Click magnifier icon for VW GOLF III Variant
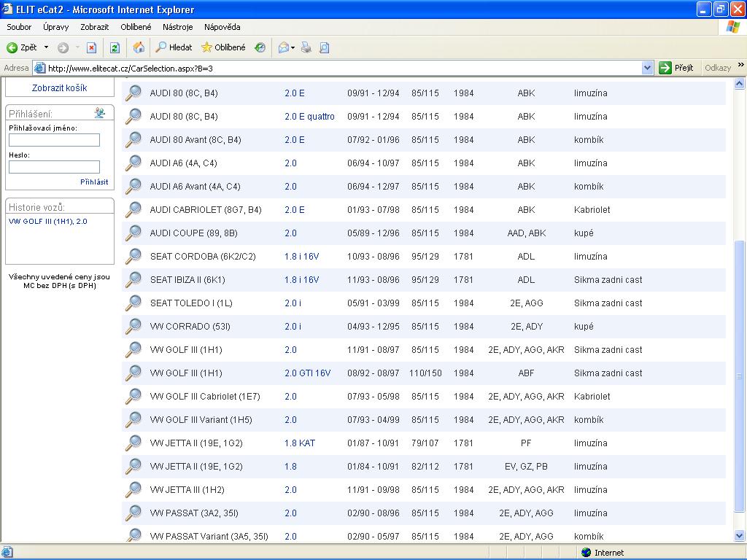Screen dimensions: 747x560 [133, 419]
